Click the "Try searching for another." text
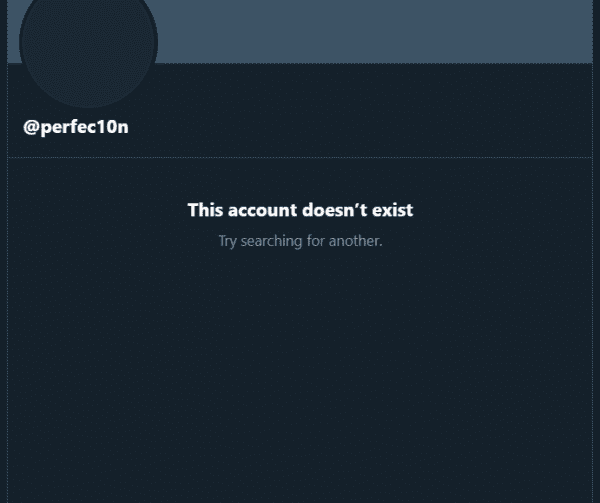Image resolution: width=600 pixels, height=503 pixels. pos(300,241)
